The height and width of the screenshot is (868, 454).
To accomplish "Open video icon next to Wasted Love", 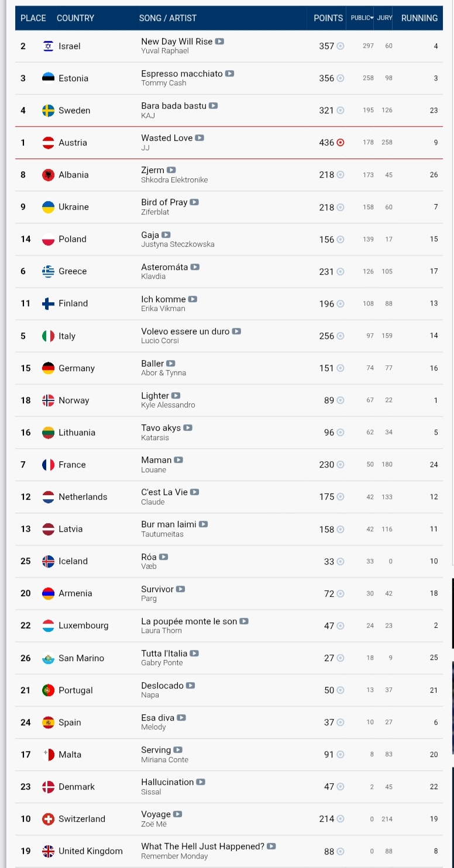I will click(x=200, y=138).
